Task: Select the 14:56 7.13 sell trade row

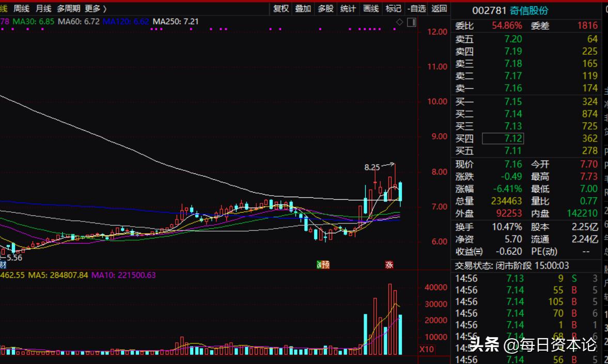Action: tap(526, 278)
